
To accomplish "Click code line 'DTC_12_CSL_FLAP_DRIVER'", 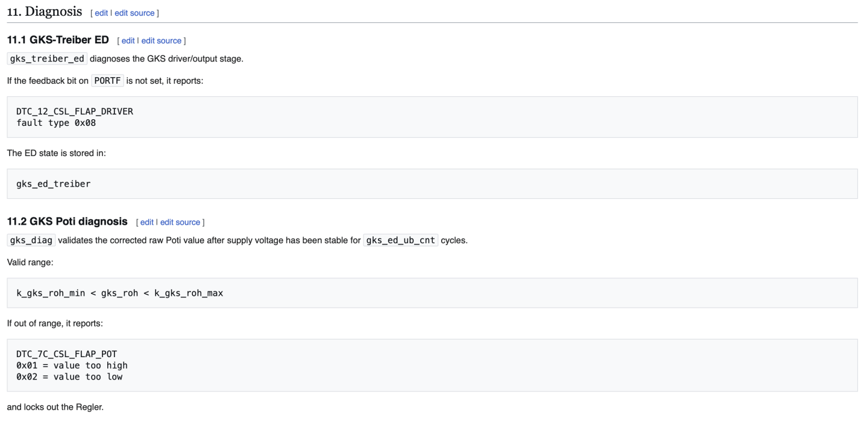I will point(75,111).
